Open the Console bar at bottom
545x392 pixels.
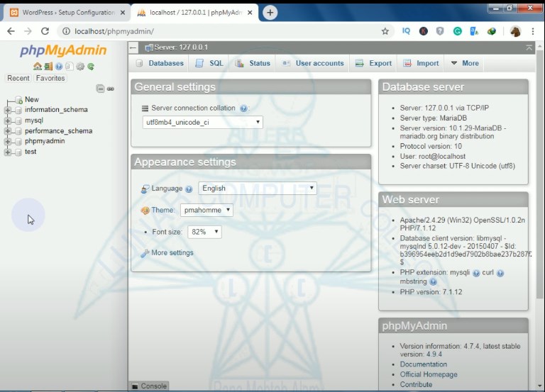pos(150,386)
